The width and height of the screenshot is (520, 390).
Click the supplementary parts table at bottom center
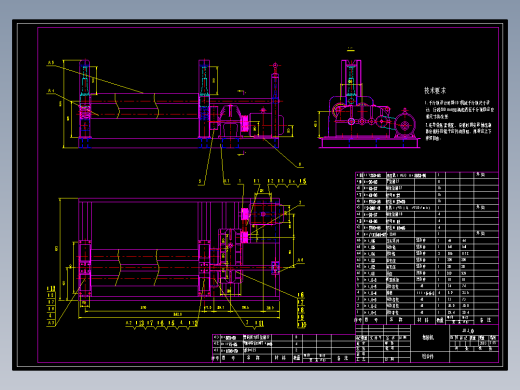pos(284,348)
